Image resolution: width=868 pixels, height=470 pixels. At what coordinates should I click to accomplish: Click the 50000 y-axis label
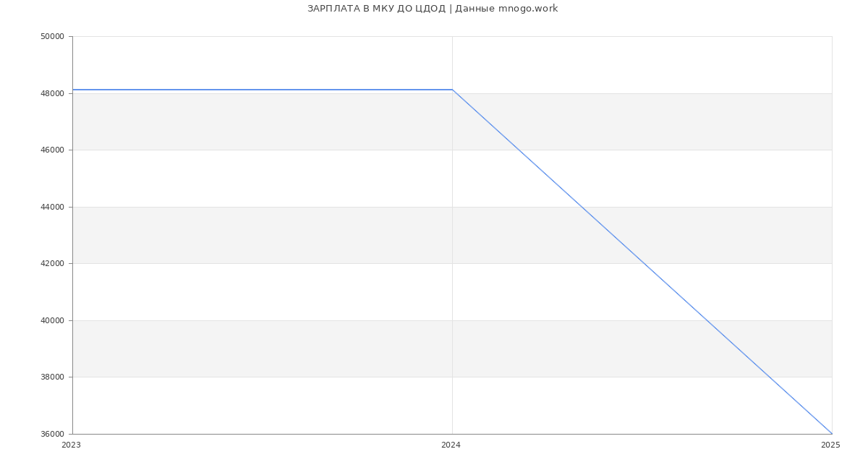click(x=52, y=37)
